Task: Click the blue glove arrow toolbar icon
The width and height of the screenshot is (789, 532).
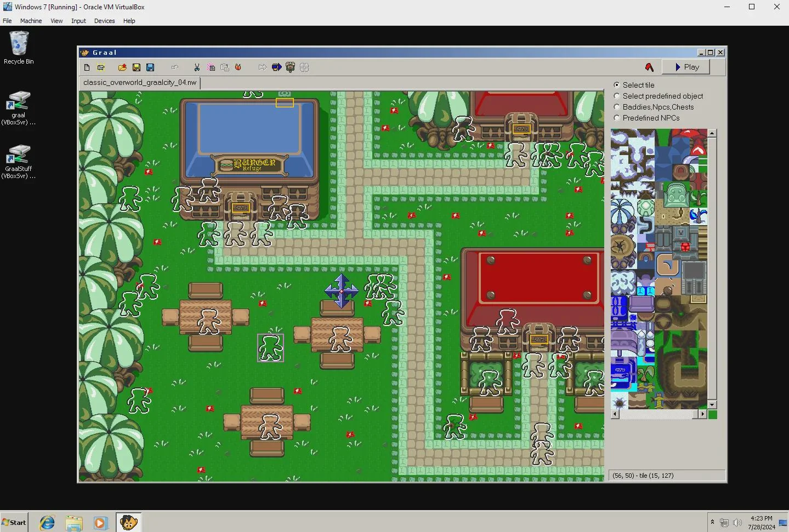Action: tap(276, 67)
